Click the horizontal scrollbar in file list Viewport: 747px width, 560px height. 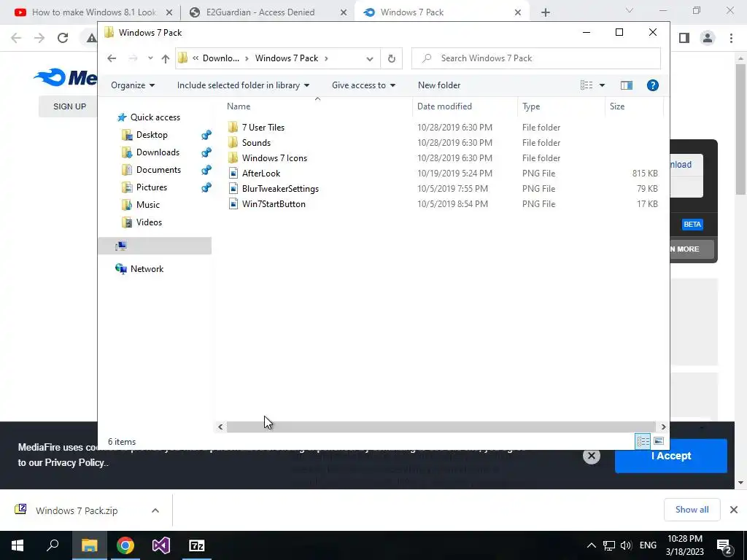click(441, 427)
